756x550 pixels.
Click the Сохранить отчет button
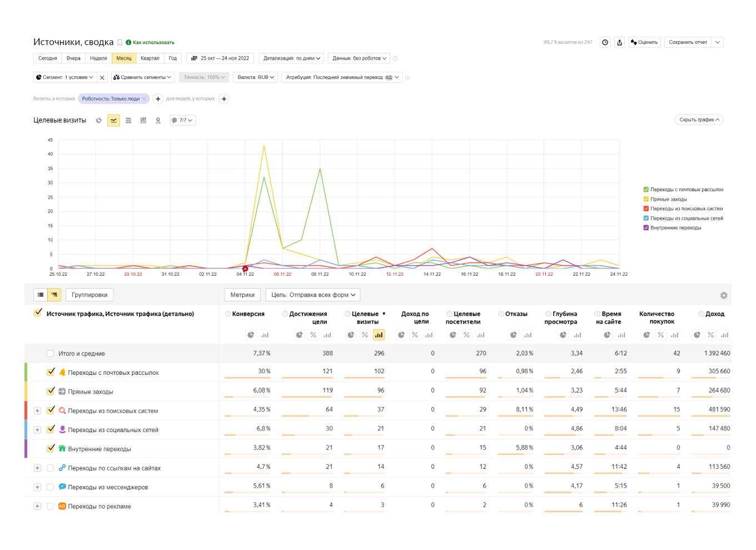688,42
